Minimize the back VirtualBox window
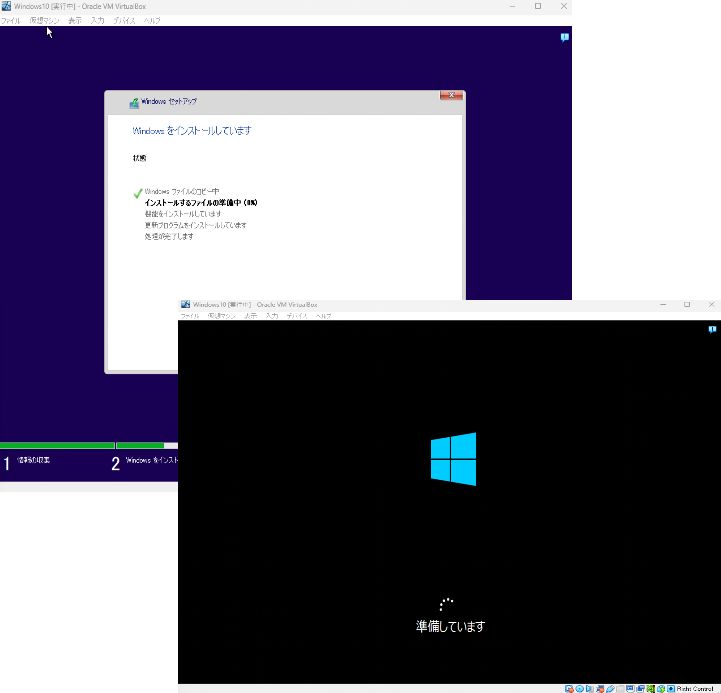The height and width of the screenshot is (693, 721). click(x=512, y=6)
